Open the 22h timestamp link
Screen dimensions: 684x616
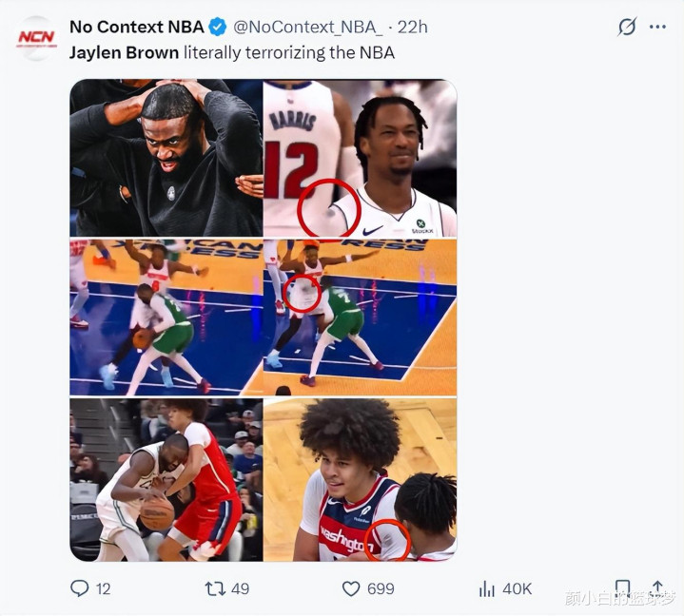(x=412, y=27)
